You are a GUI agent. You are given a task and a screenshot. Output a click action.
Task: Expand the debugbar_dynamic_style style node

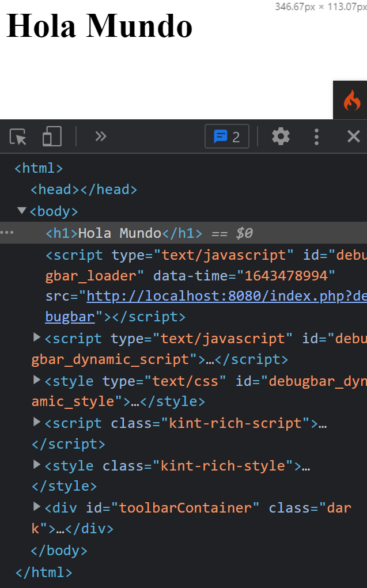pyautogui.click(x=37, y=380)
